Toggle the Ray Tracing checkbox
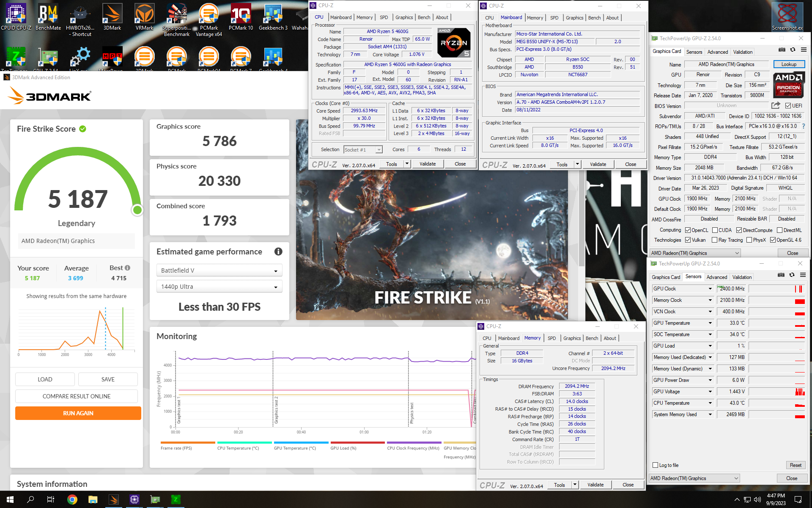The height and width of the screenshot is (508, 812). pos(715,240)
